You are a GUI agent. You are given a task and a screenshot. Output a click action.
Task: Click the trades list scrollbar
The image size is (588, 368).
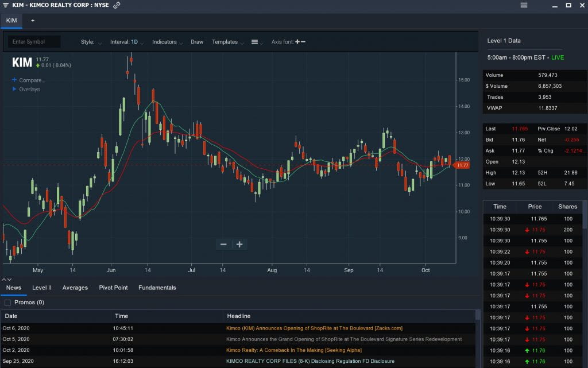click(x=585, y=215)
